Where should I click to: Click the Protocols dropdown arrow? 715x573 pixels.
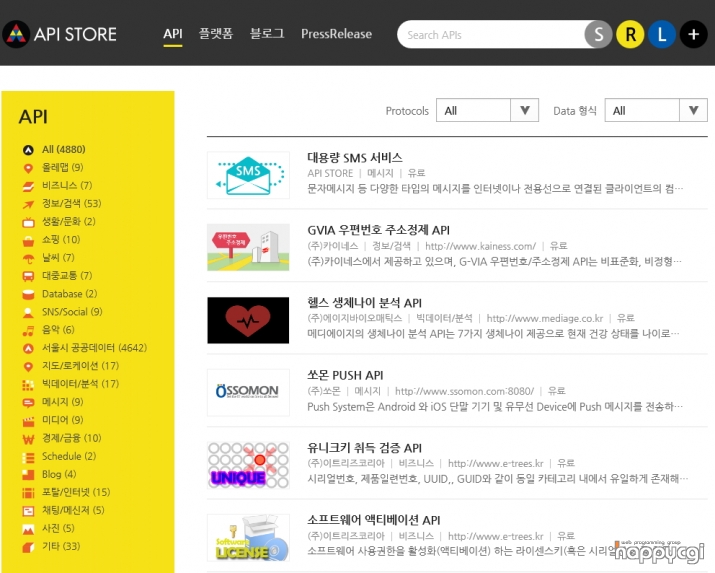(x=524, y=110)
